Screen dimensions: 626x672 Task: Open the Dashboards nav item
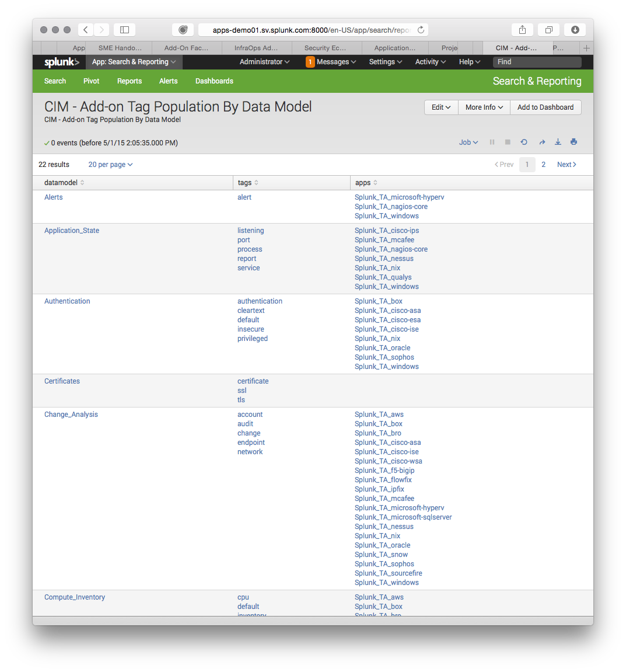pyautogui.click(x=214, y=81)
